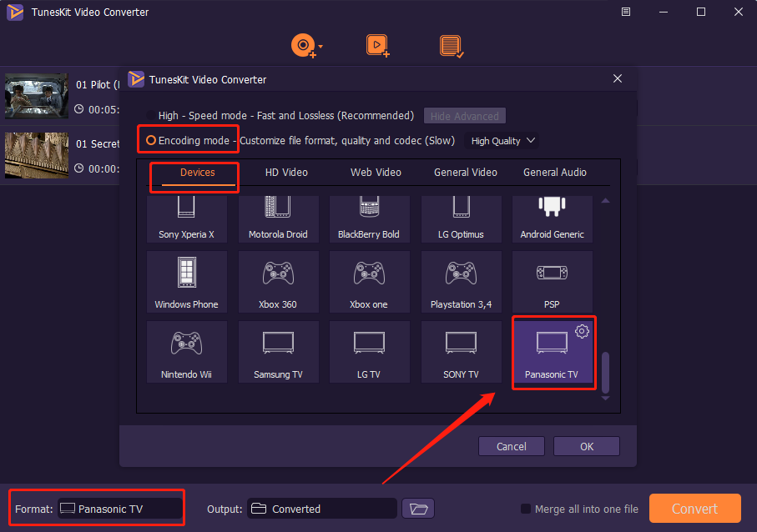This screenshot has width=757, height=532.
Task: Pick the LG TV preset
Action: pyautogui.click(x=369, y=352)
